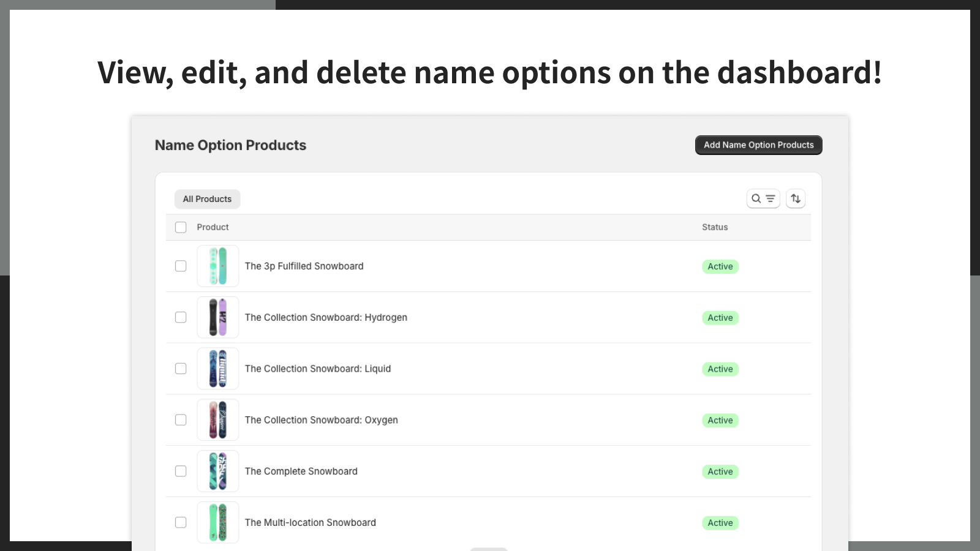Click the Multi-location Snowboard thumbnail
Screen dimensions: 980x551
217,522
